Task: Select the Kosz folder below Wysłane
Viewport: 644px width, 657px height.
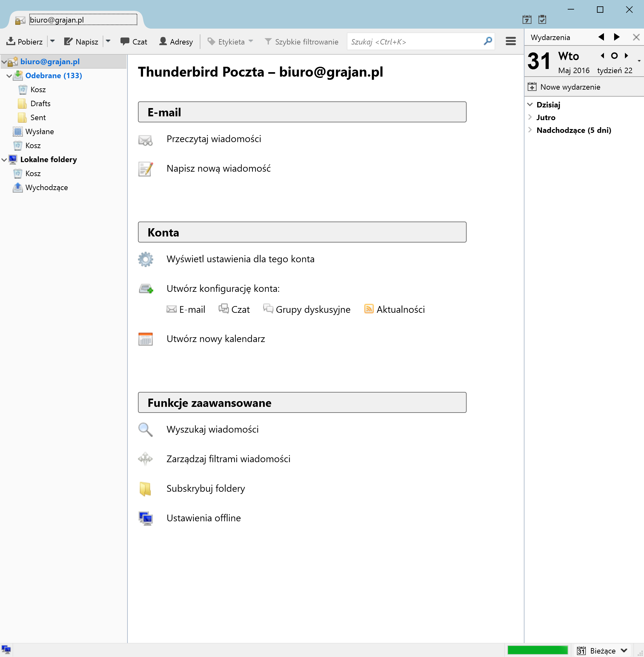Action: (x=33, y=145)
